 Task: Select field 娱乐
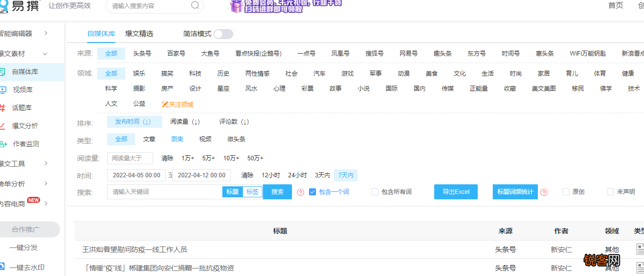(139, 74)
